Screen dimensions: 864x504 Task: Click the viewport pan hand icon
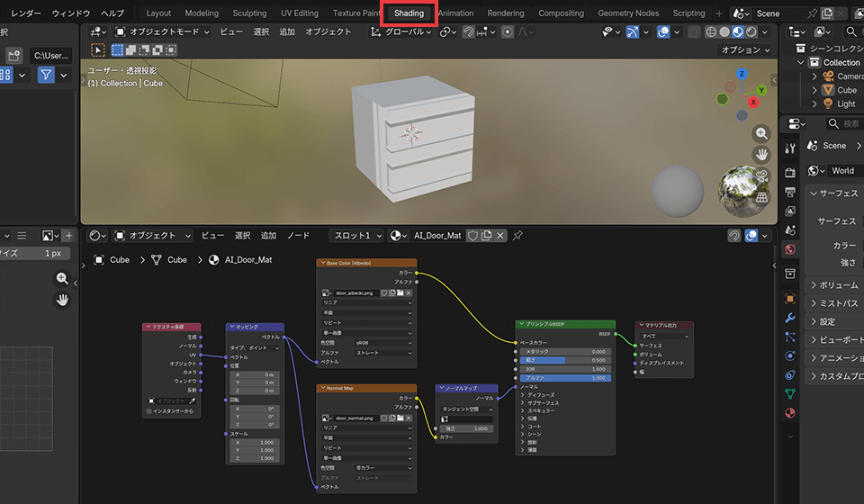point(762,154)
